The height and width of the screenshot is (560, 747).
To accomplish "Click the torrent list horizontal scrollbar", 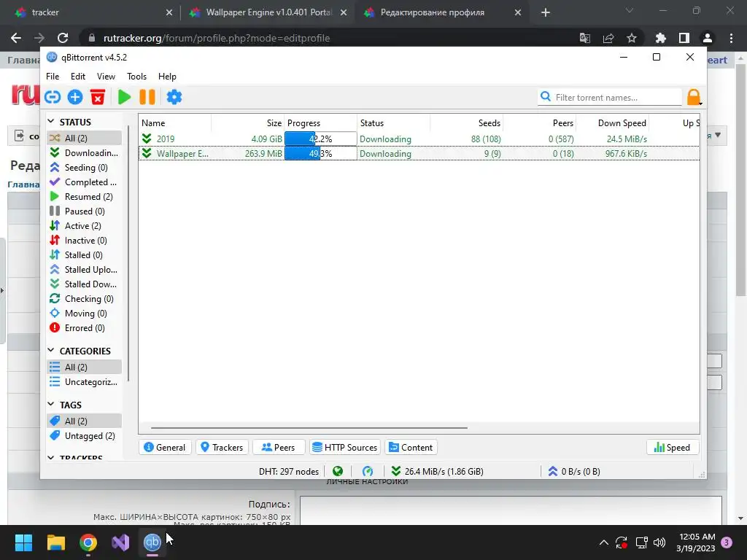I will [x=309, y=427].
